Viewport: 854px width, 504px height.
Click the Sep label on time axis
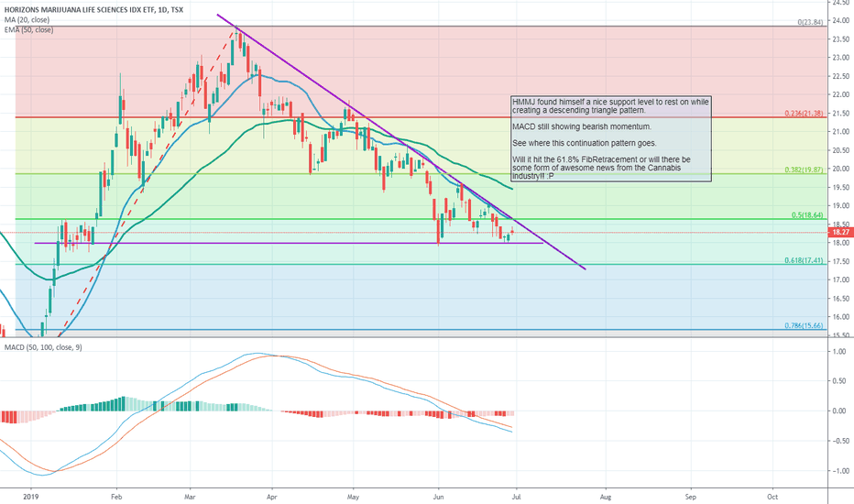click(691, 497)
